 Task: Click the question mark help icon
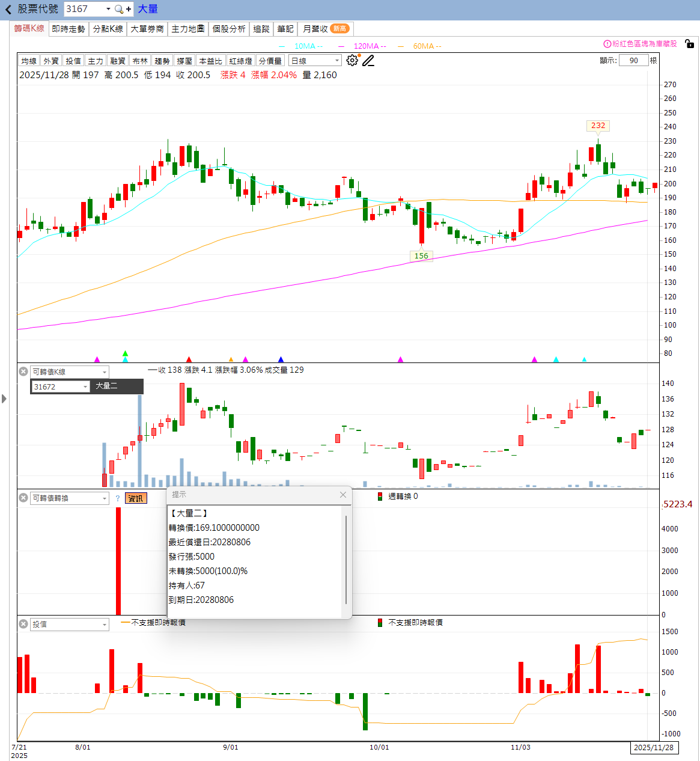point(117,498)
